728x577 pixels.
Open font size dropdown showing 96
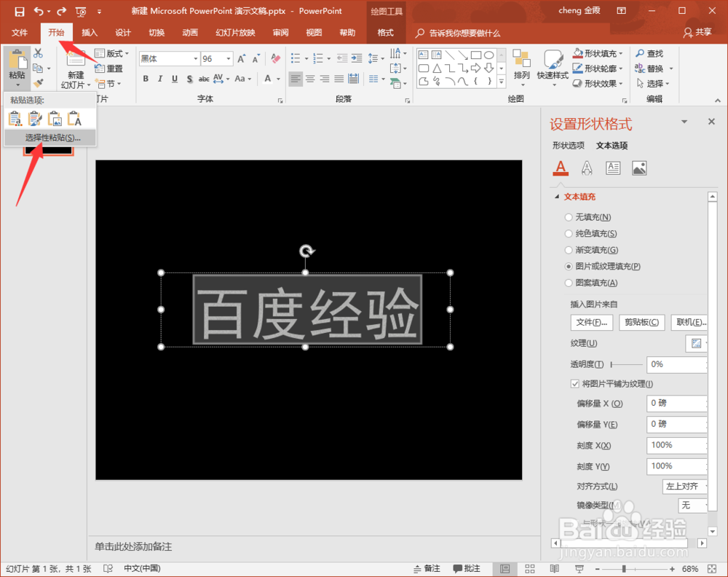(x=229, y=58)
